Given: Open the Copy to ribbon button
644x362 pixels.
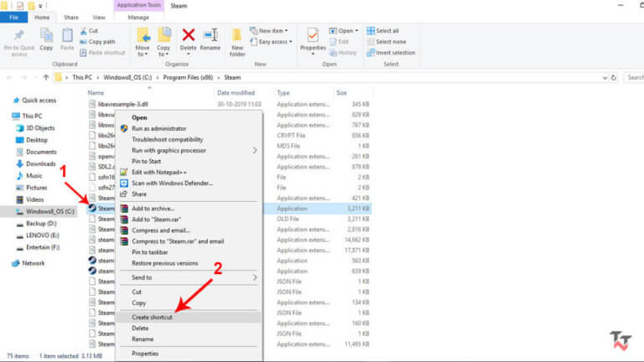Looking at the screenshot, I should click(164, 42).
